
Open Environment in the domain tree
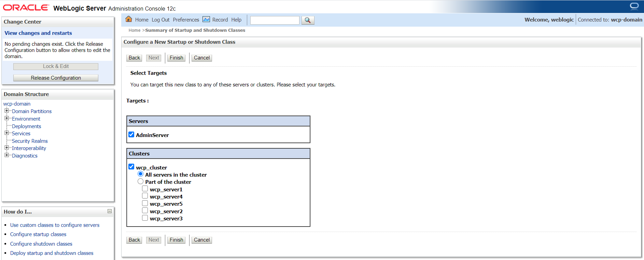26,119
